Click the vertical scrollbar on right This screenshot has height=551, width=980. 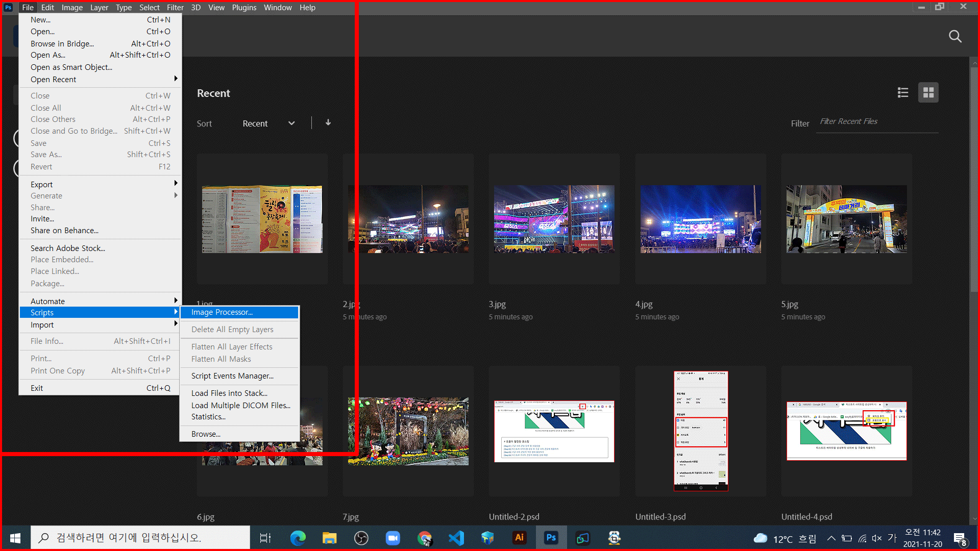point(974,179)
